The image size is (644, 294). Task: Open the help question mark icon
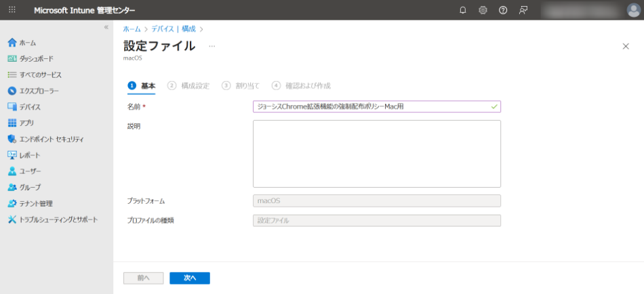pos(503,10)
